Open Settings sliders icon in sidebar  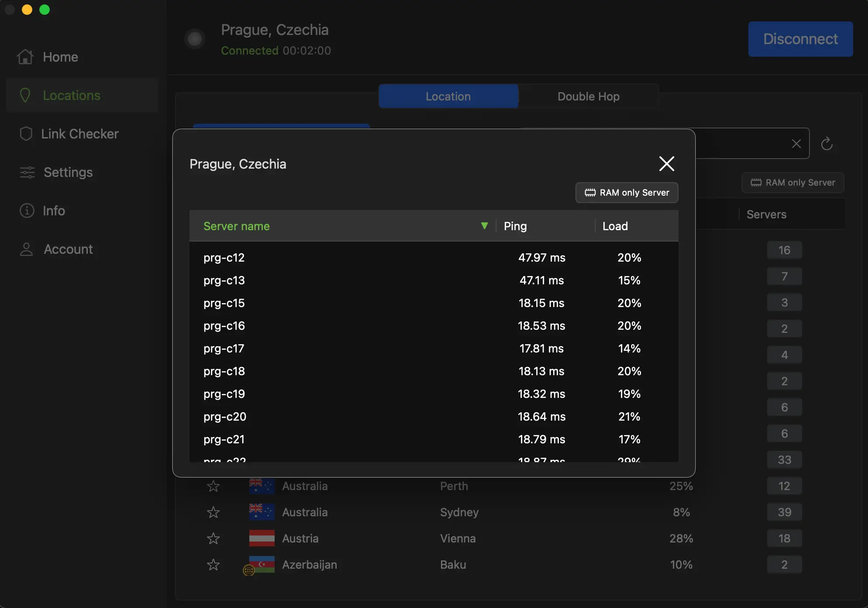pos(27,172)
